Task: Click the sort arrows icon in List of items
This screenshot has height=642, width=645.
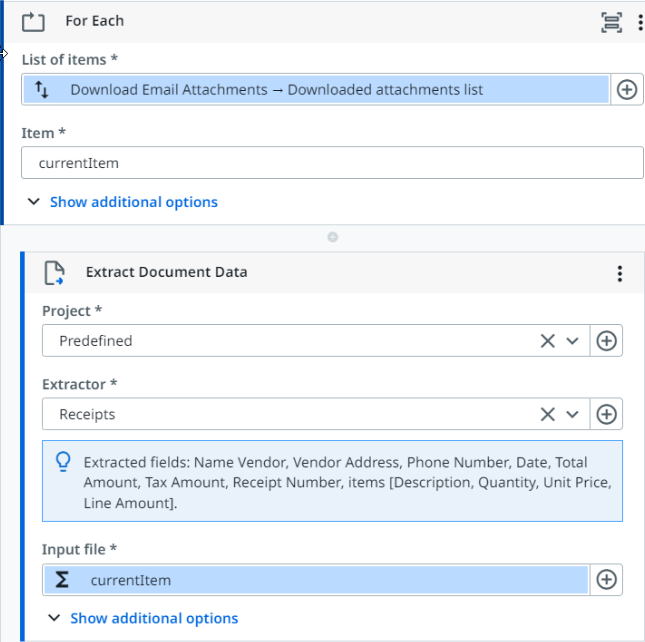Action: (41, 90)
